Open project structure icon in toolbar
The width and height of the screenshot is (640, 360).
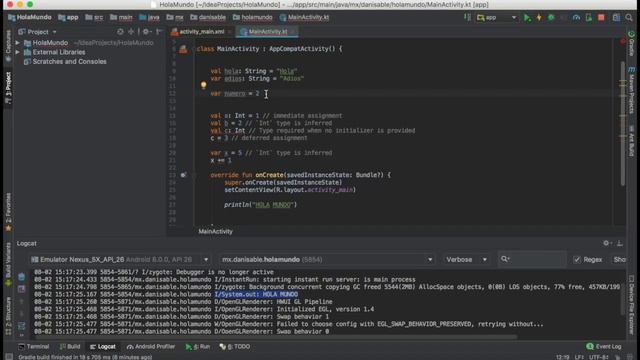[x=616, y=18]
